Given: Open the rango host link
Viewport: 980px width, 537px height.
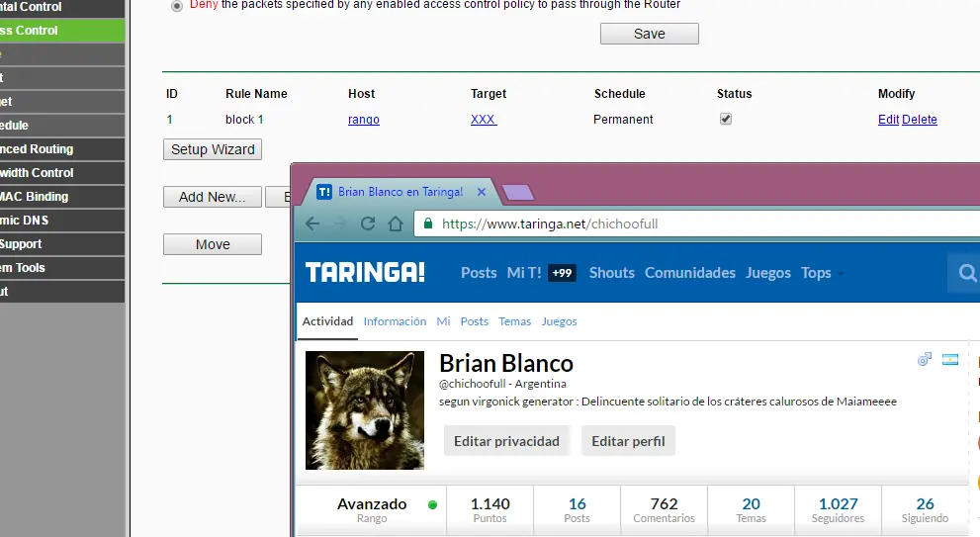Looking at the screenshot, I should pyautogui.click(x=364, y=120).
